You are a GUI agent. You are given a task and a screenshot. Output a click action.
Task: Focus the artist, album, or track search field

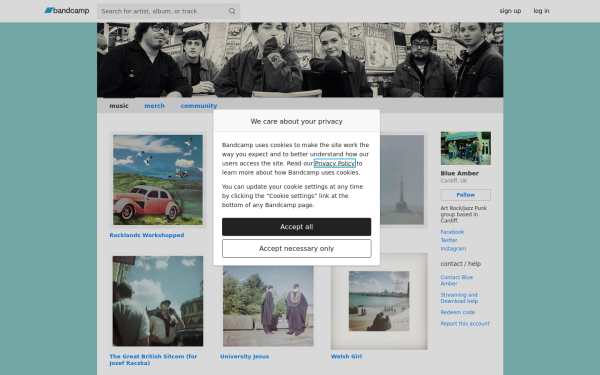coord(168,11)
